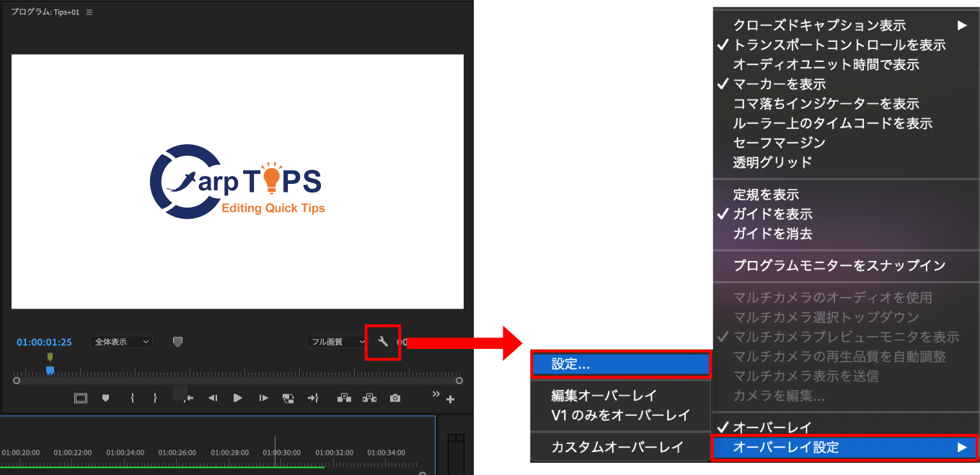Image resolution: width=980 pixels, height=475 pixels.
Task: Click the audio meter beside the timeline
Action: [x=456, y=453]
